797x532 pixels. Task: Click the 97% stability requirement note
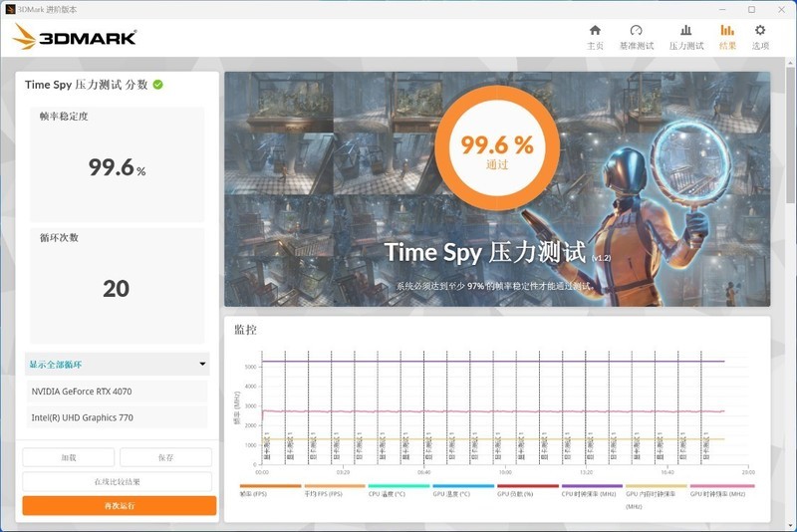tap(494, 286)
